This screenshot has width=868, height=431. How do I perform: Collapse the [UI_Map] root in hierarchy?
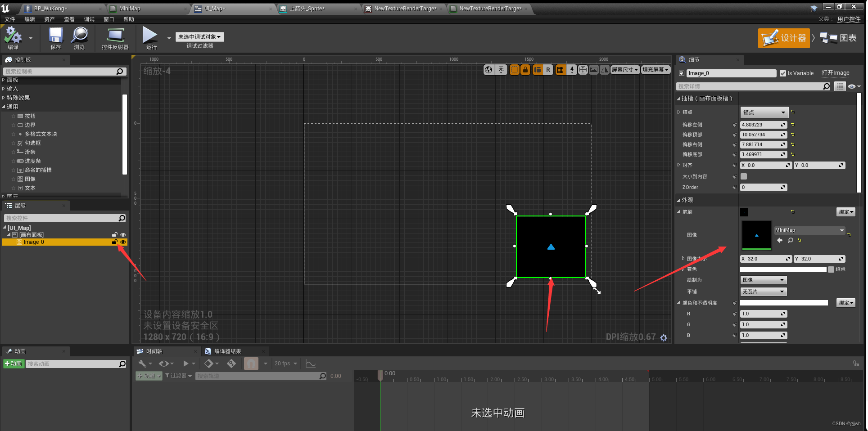click(5, 228)
